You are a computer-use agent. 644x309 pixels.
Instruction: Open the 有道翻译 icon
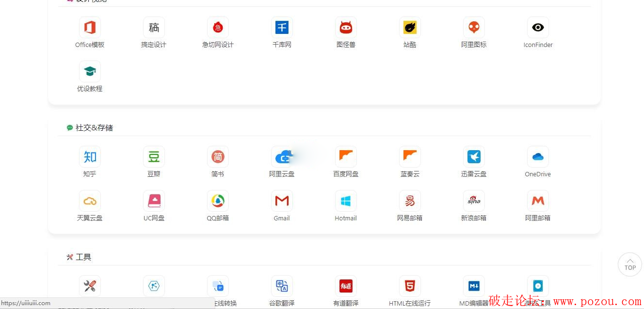point(346,286)
